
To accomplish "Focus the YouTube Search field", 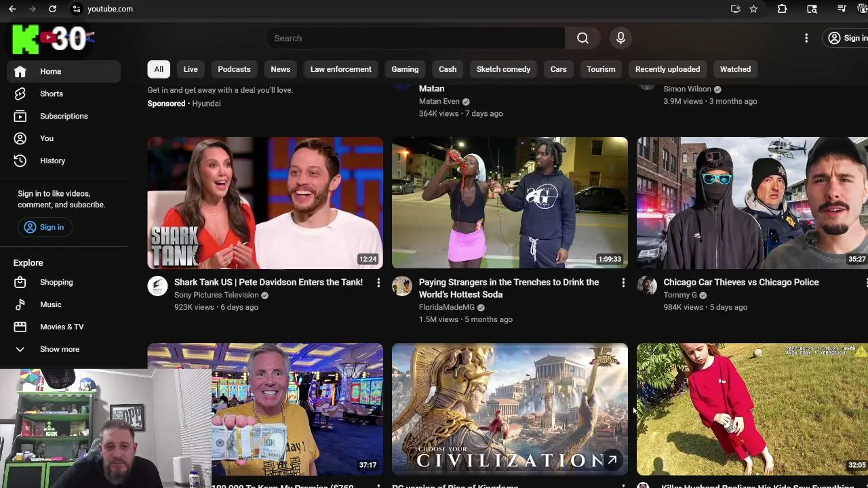I will coord(415,38).
